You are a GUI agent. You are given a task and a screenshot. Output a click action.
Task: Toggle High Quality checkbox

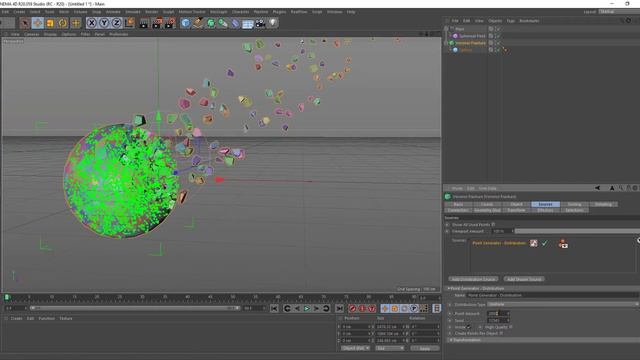(x=511, y=327)
